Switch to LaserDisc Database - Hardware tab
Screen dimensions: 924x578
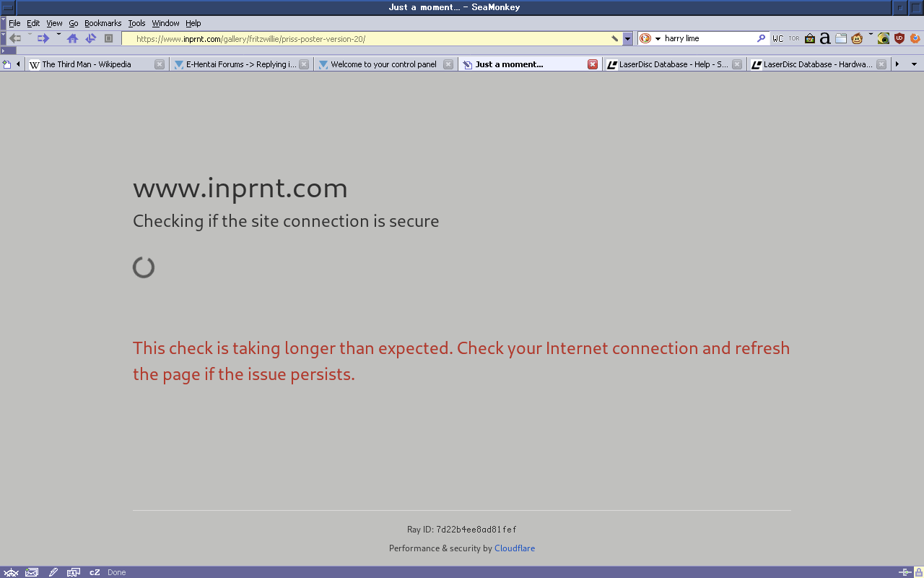point(819,64)
